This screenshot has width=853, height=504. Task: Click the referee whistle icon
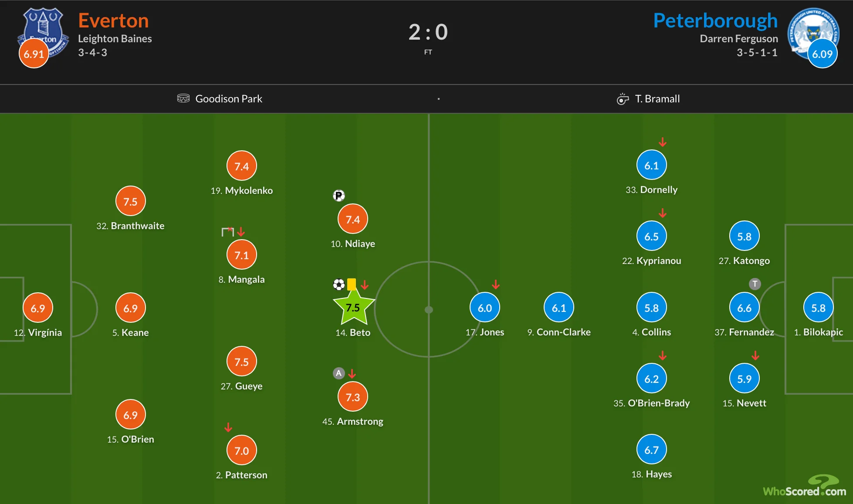(x=623, y=99)
